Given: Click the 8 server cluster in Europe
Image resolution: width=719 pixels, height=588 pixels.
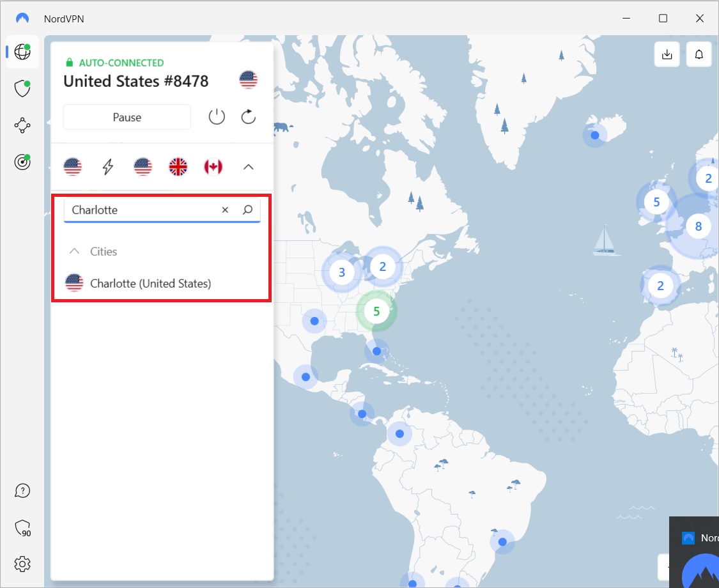Looking at the screenshot, I should tap(698, 226).
